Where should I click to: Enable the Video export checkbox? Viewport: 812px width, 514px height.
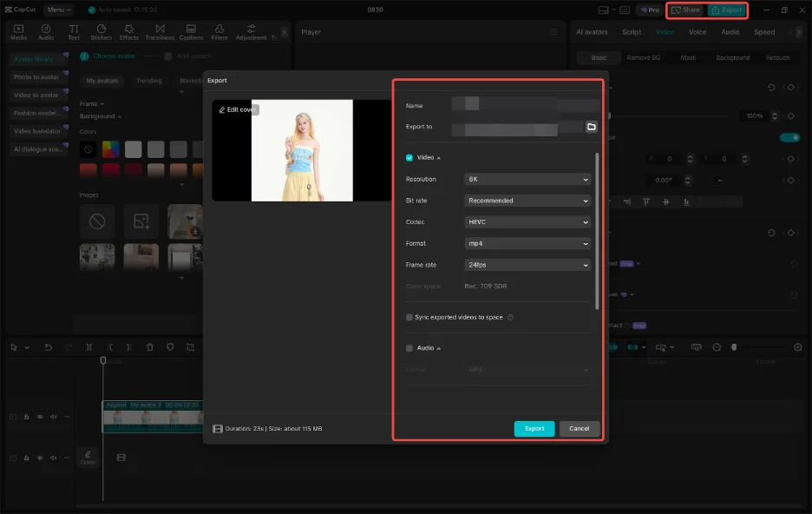coord(409,157)
